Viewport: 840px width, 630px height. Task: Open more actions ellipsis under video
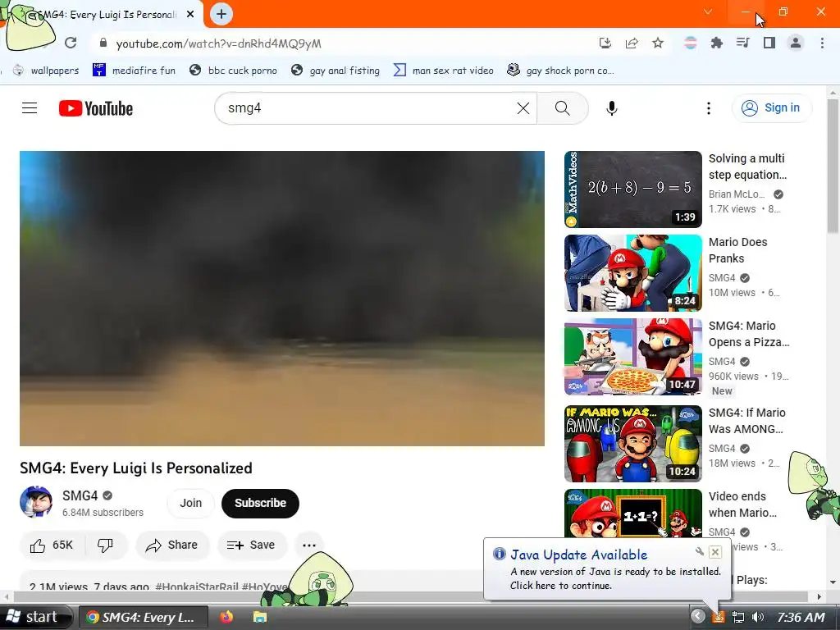pyautogui.click(x=309, y=546)
